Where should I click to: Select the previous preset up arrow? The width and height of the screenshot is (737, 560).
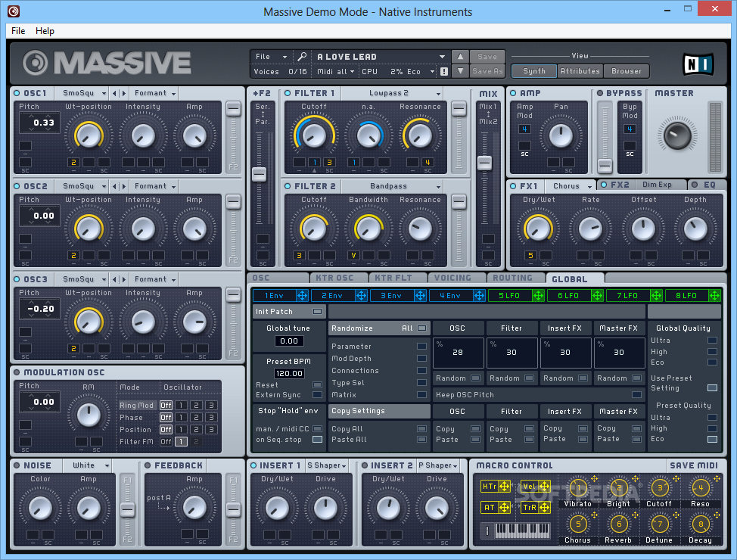(460, 57)
